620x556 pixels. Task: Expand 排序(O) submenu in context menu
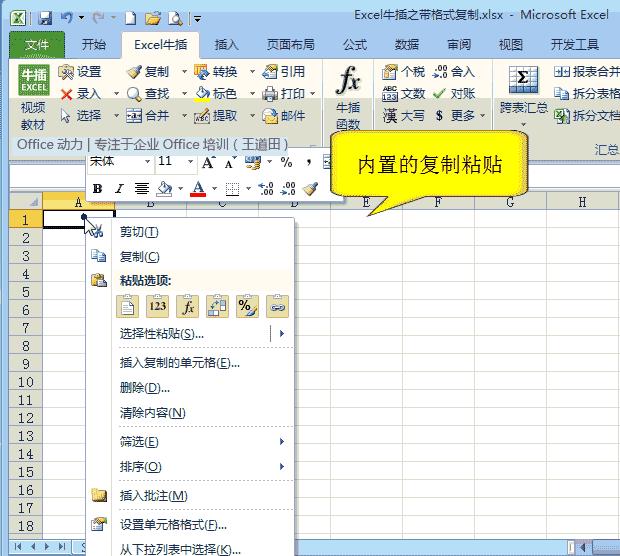click(x=282, y=467)
